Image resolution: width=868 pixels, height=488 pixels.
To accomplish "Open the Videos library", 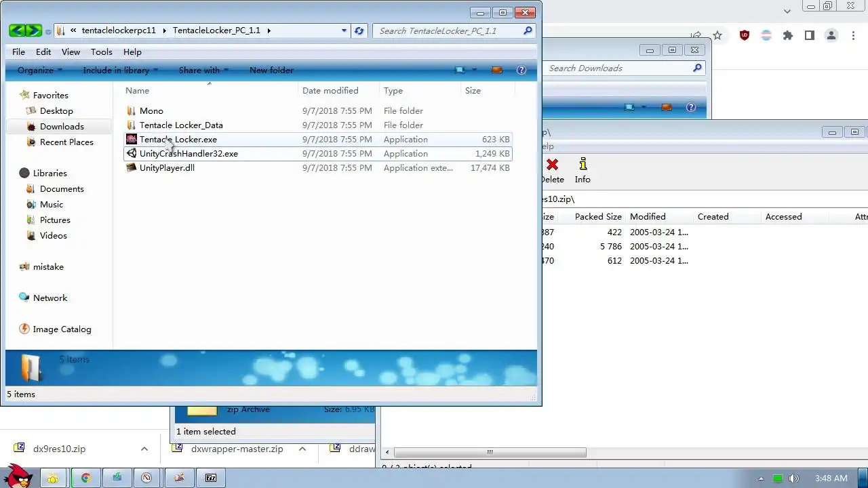I will 54,235.
